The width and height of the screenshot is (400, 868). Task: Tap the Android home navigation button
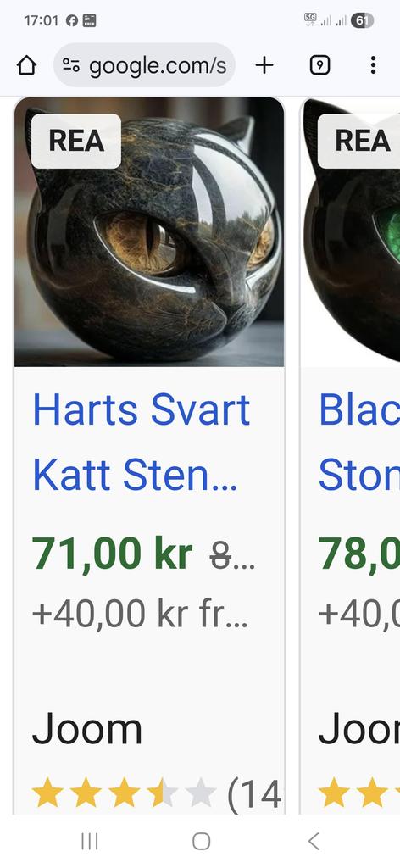pos(202,842)
